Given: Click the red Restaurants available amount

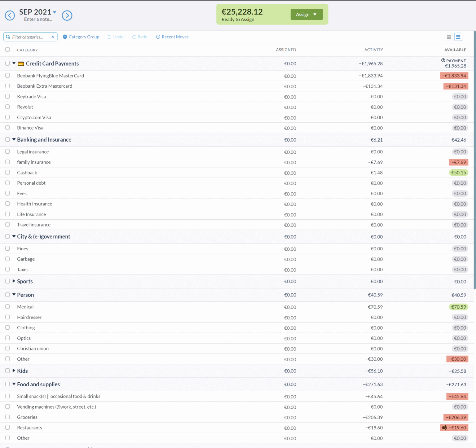Looking at the screenshot, I should [454, 428].
